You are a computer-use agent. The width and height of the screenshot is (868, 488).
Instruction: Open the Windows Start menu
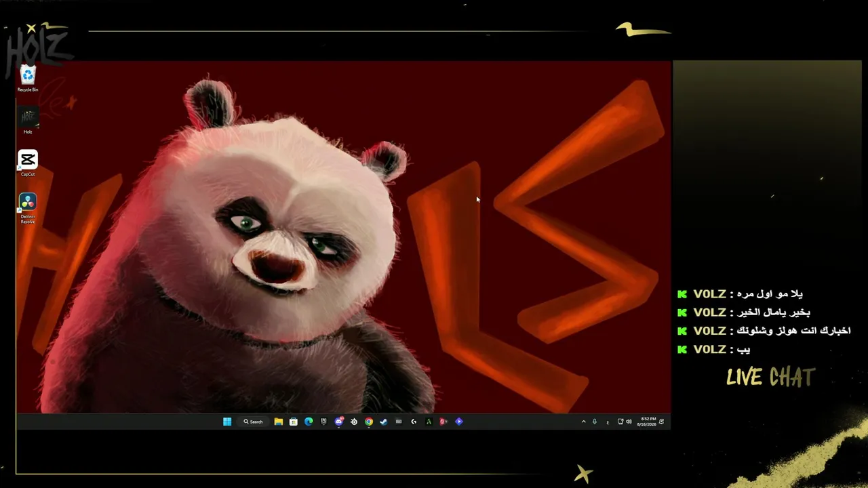[x=227, y=422]
